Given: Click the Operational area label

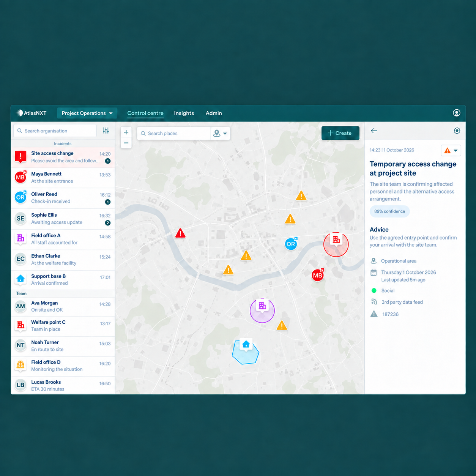Looking at the screenshot, I should [x=399, y=261].
